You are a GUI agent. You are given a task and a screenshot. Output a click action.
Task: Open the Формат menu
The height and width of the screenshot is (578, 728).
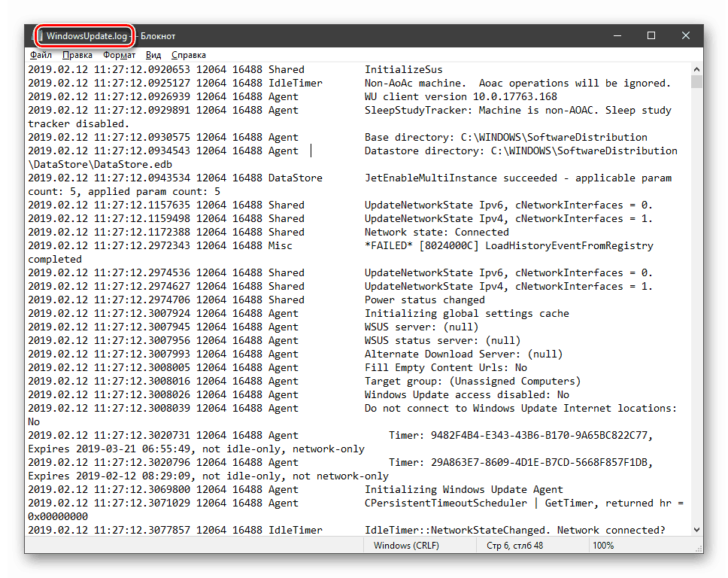[119, 55]
